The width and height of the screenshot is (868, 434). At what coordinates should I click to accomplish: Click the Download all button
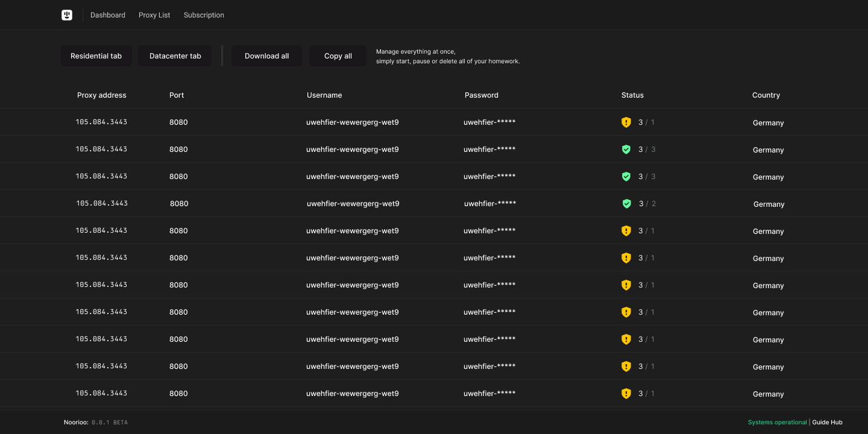pos(267,55)
